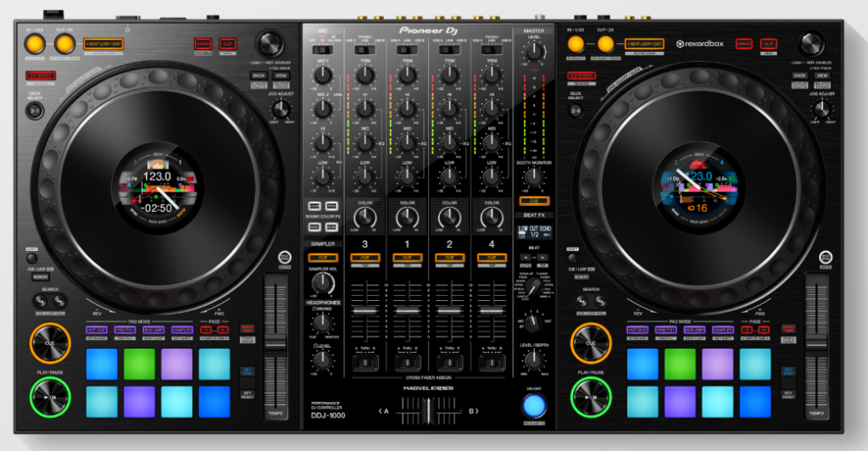Toggle SLIP mode on the left deck
This screenshot has width=868, height=451.
pyautogui.click(x=227, y=44)
